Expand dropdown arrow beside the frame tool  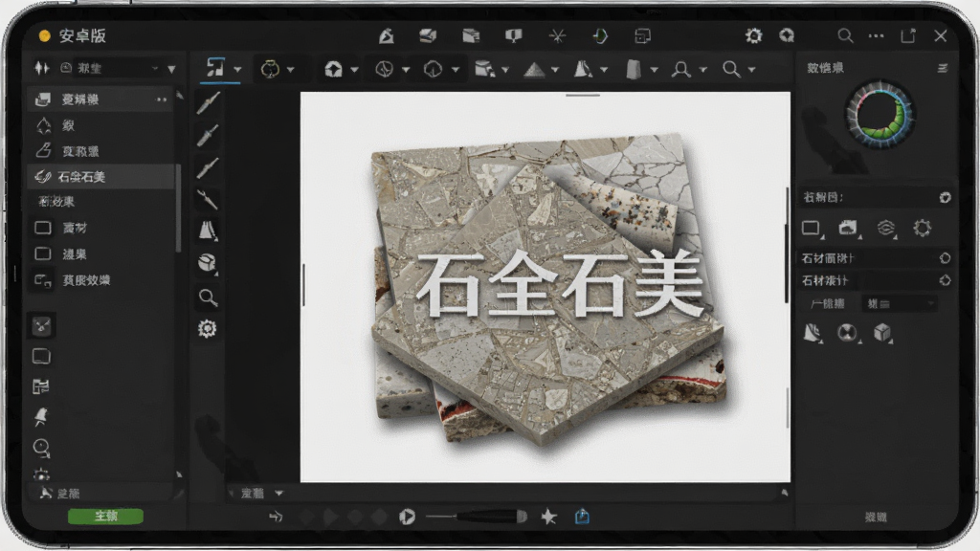237,69
